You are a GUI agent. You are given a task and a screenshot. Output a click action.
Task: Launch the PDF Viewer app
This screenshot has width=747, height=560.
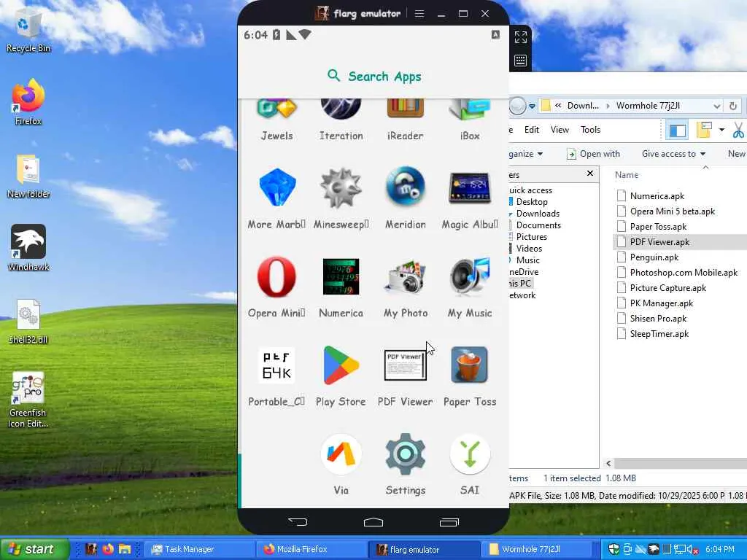(x=406, y=376)
